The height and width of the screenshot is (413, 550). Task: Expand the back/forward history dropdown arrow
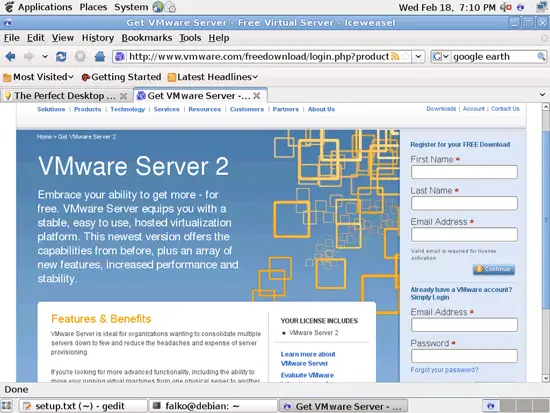pyautogui.click(x=45, y=56)
